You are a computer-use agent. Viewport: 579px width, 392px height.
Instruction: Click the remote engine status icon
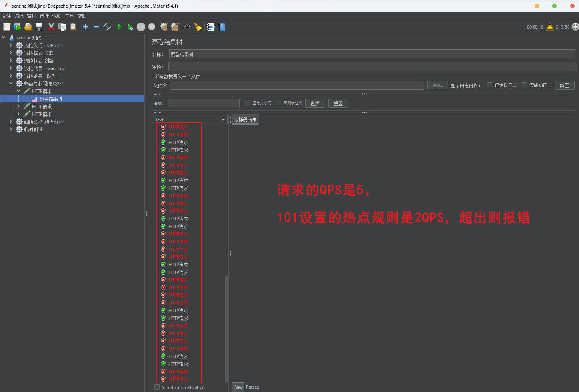tap(575, 27)
